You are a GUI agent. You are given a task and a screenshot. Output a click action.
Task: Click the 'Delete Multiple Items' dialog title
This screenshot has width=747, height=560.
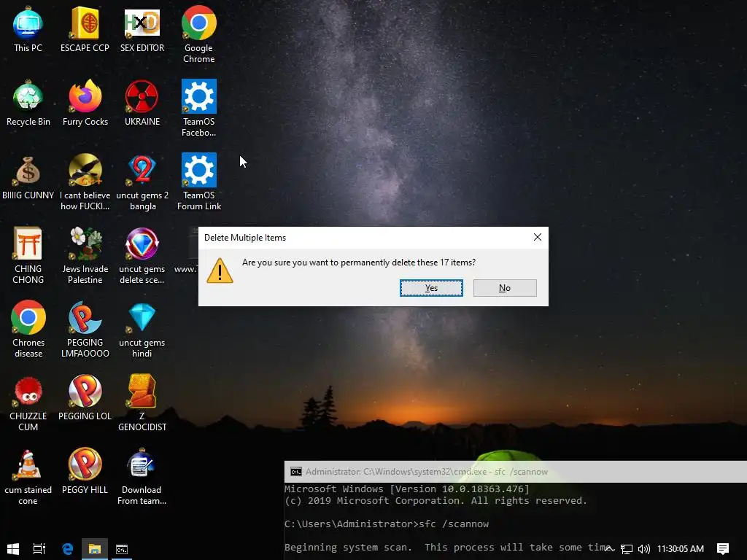(x=245, y=238)
